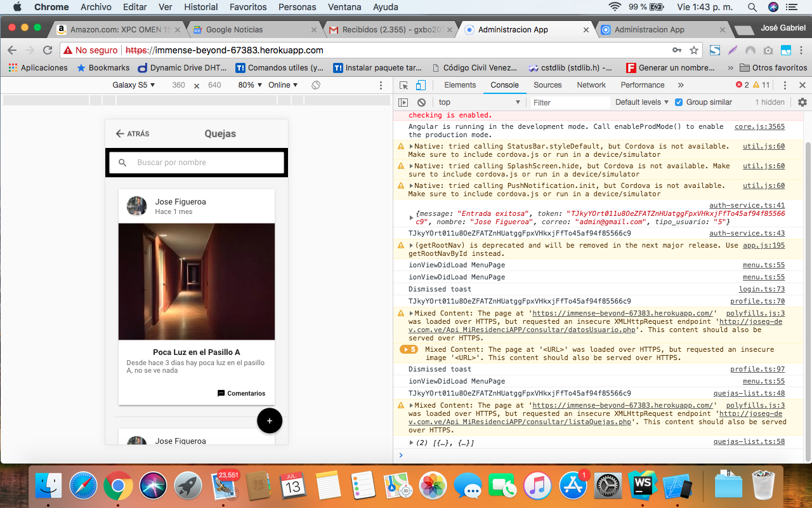
Task: Expand the logged array of two objects
Action: pos(412,443)
